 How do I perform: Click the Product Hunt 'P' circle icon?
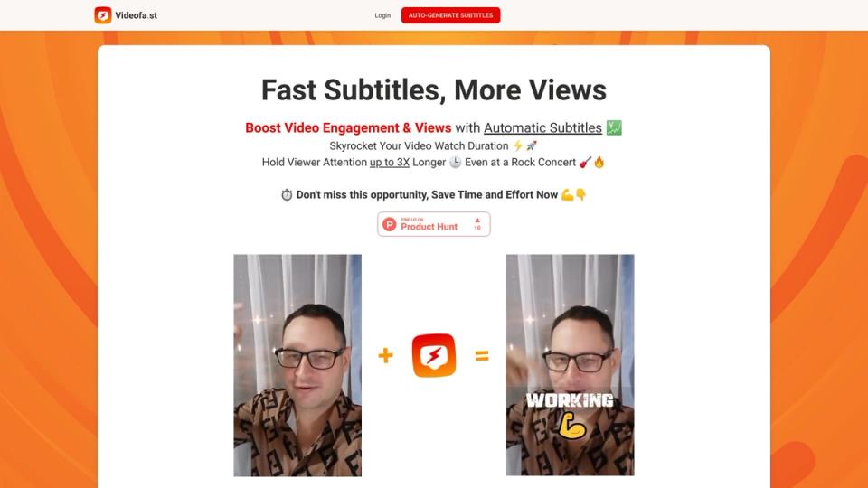tap(390, 224)
